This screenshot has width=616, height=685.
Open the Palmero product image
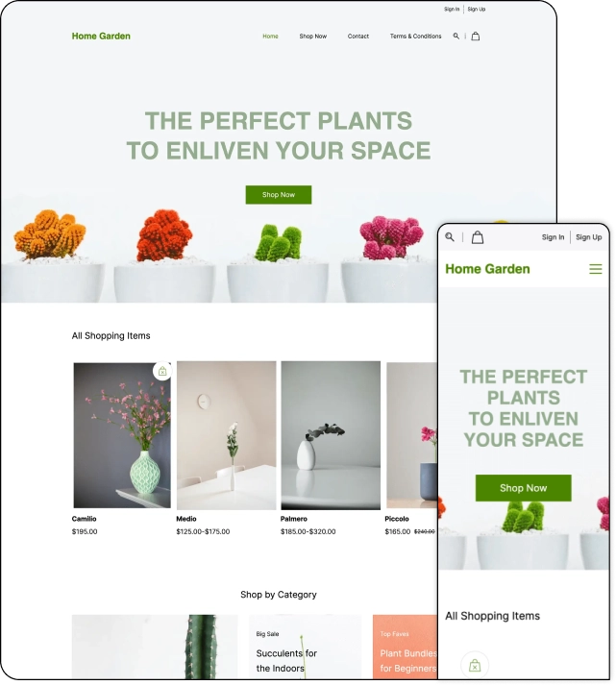(331, 435)
